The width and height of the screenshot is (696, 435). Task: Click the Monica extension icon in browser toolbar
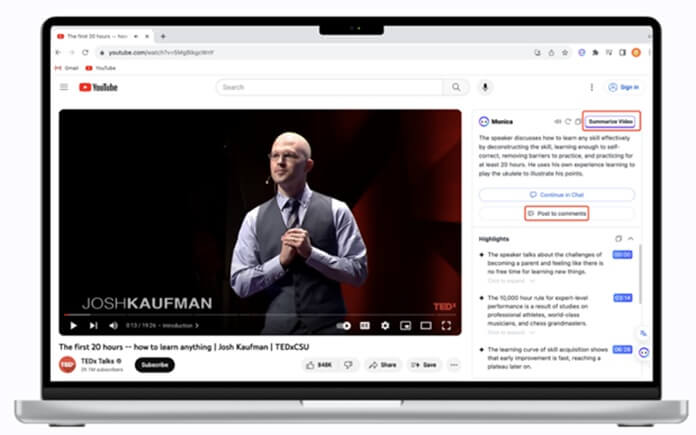pos(581,52)
